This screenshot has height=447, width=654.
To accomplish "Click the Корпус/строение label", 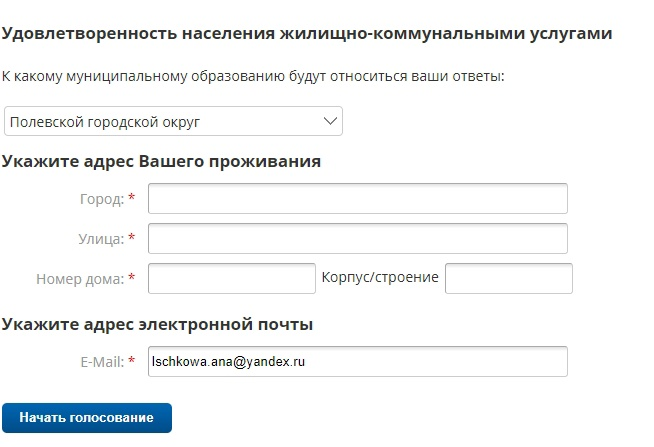I will click(380, 277).
